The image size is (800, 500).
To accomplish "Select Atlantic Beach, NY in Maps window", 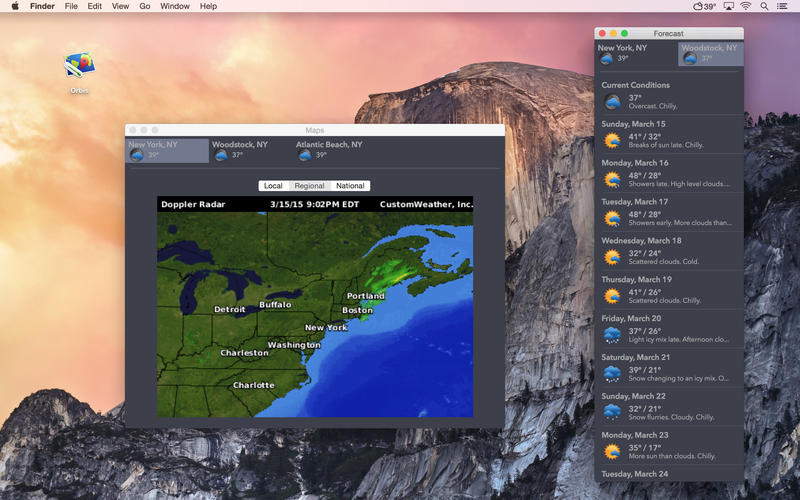I will click(329, 150).
